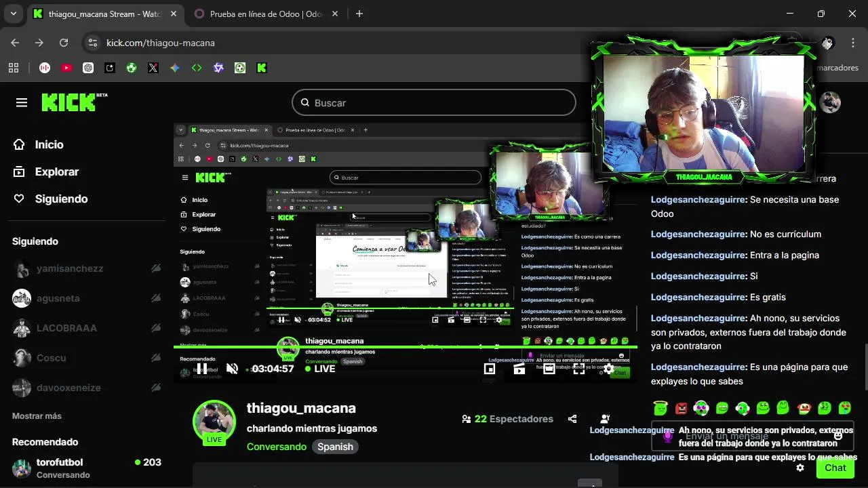The image size is (868, 488).
Task: Reload the Kick page
Action: click(x=64, y=43)
